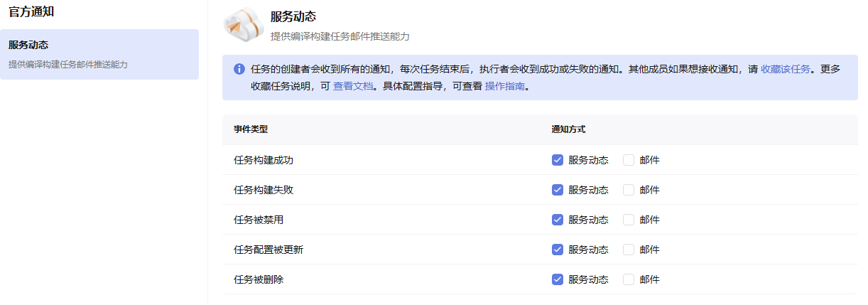Uncheck 服务动态 for 任务配置被更新
Viewport: 868px width, 305px height.
558,250
